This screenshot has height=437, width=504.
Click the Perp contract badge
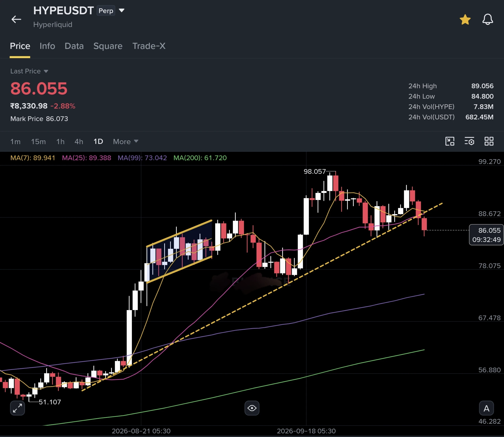tap(106, 11)
